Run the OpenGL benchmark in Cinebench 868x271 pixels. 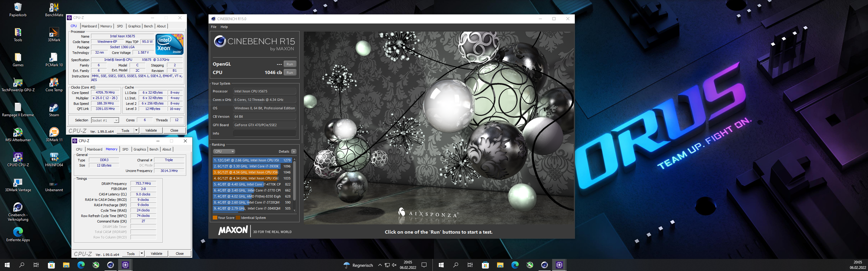point(290,64)
